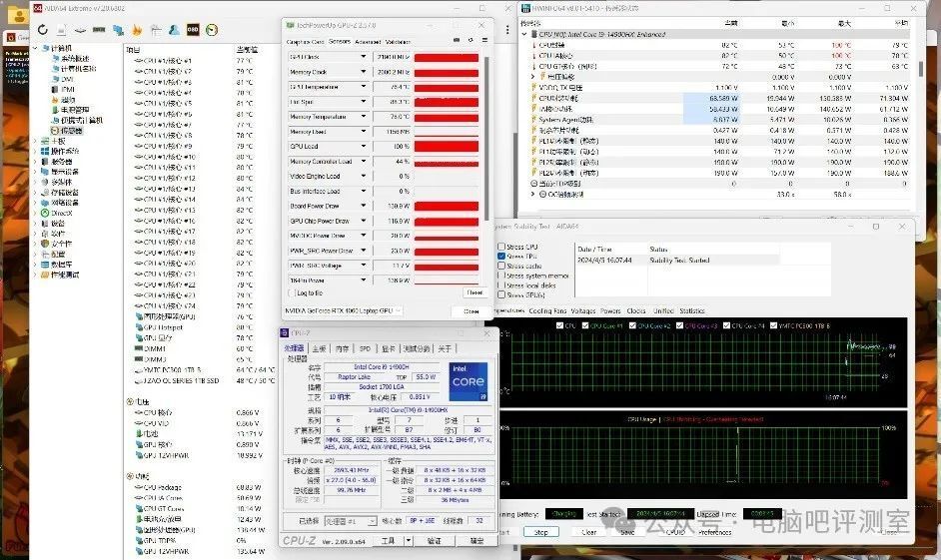Open the GPU Load sensor dropdown arrow
Screen dimensions: 941x560
point(363,147)
